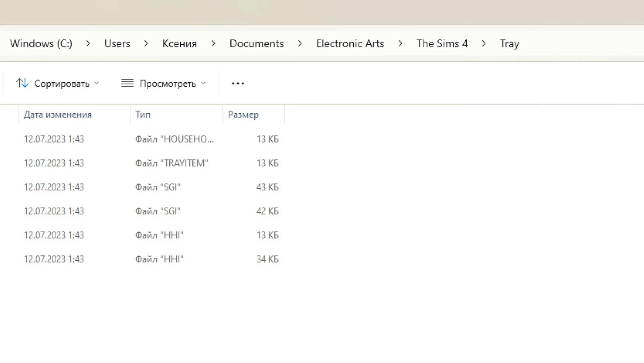The width and height of the screenshot is (644, 363).
Task: Open the Сортировать dropdown menu
Action: pyautogui.click(x=62, y=83)
